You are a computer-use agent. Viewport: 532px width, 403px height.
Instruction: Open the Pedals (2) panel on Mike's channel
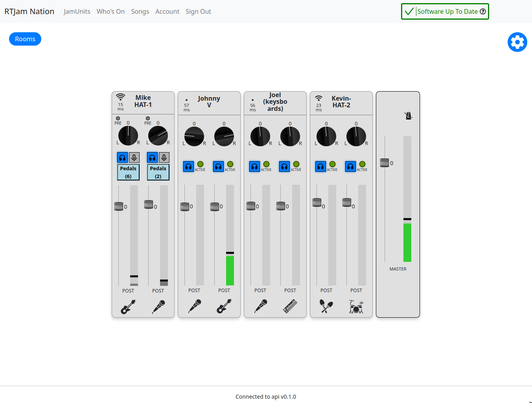click(x=158, y=172)
